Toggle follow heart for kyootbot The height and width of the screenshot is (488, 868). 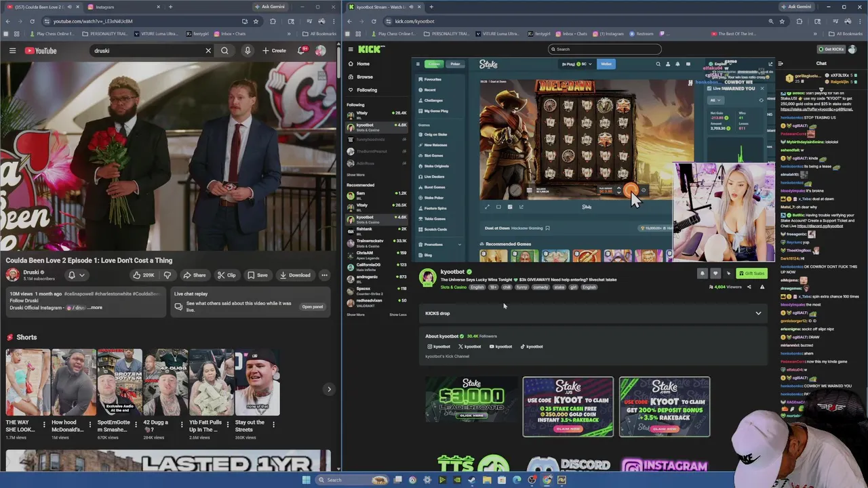coord(715,273)
